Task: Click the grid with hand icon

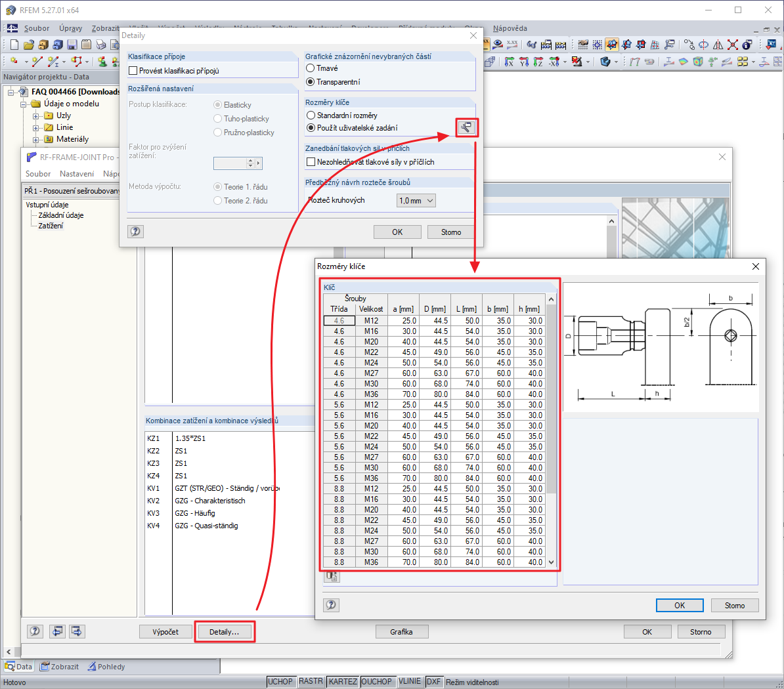Action: [x=582, y=45]
